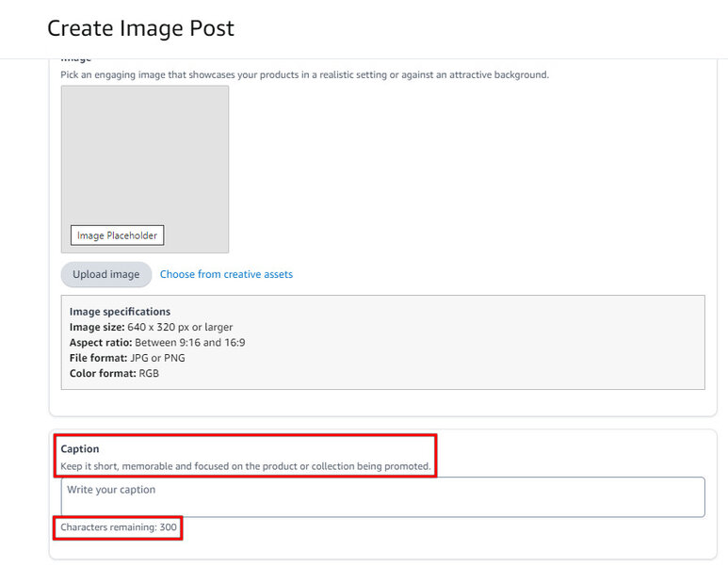Focus the Write your caption field

(x=382, y=497)
